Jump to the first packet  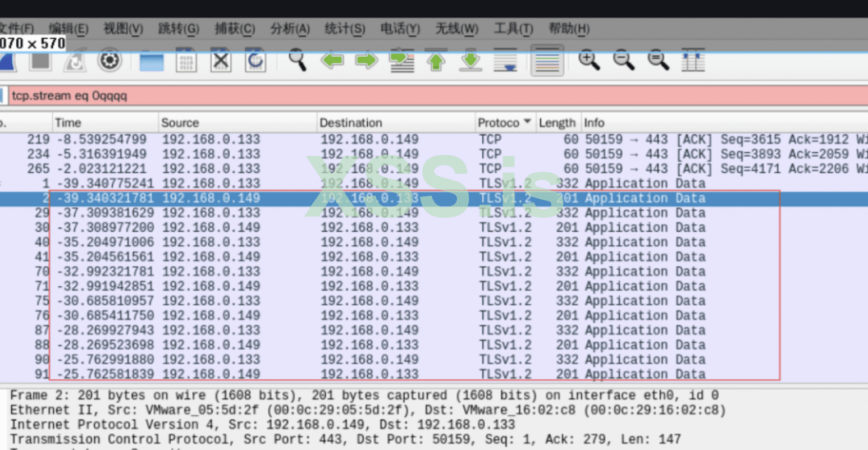coord(436,61)
